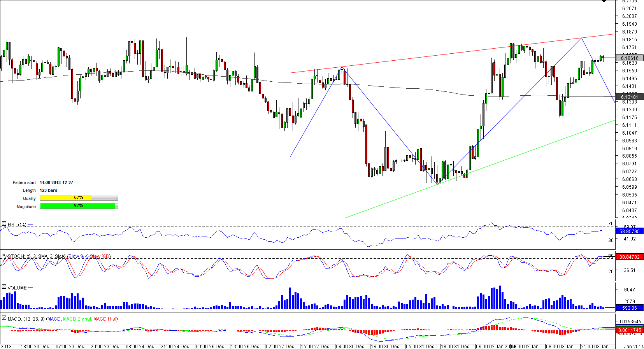Click the 'Pattern start' label
Image resolution: width=644 pixels, height=349 pixels.
24,182
